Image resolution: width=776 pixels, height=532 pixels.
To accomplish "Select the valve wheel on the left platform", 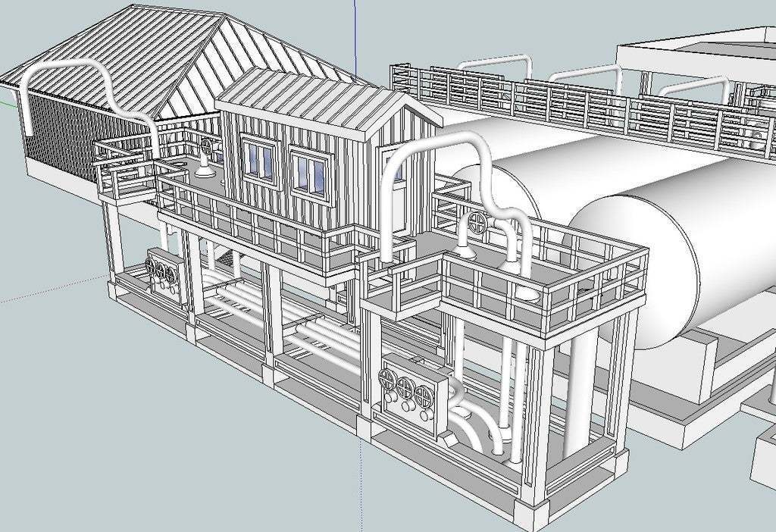I will (x=207, y=146).
